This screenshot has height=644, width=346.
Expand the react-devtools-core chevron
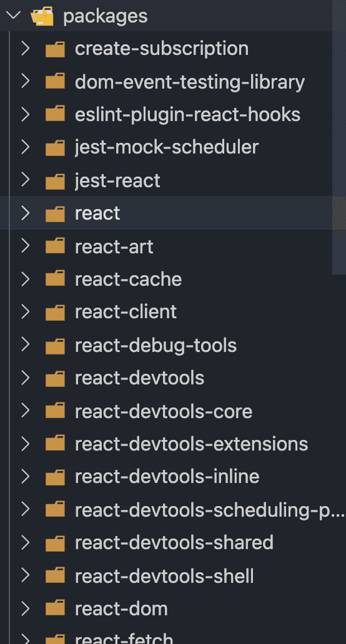(25, 411)
